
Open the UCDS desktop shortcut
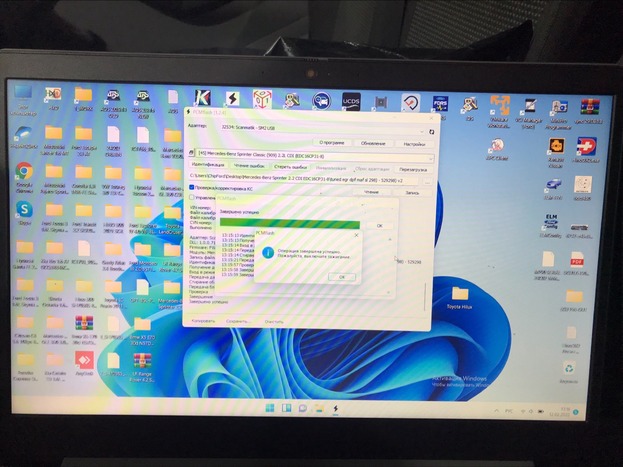pyautogui.click(x=352, y=102)
